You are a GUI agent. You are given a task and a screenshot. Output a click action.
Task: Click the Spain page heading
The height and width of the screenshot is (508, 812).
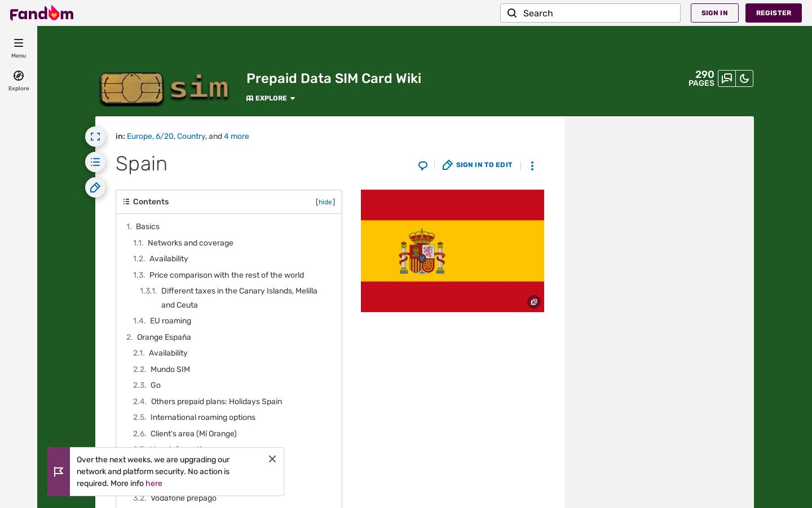[x=142, y=164]
